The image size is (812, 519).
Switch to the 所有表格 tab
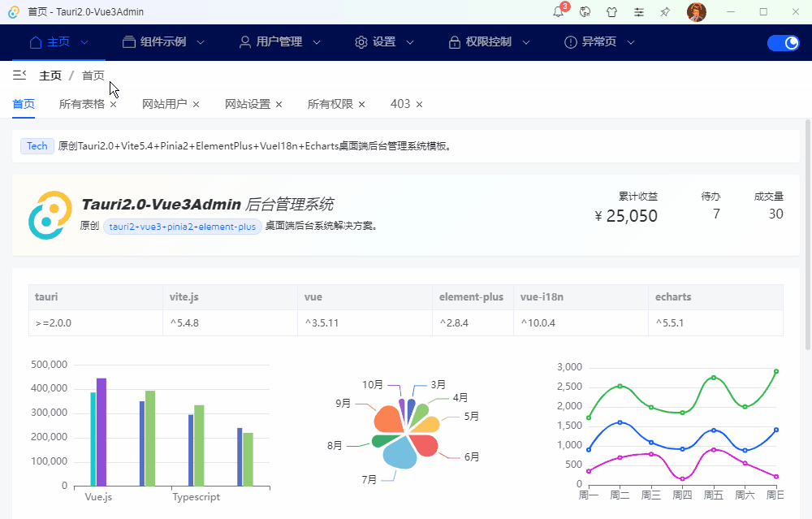coord(82,104)
